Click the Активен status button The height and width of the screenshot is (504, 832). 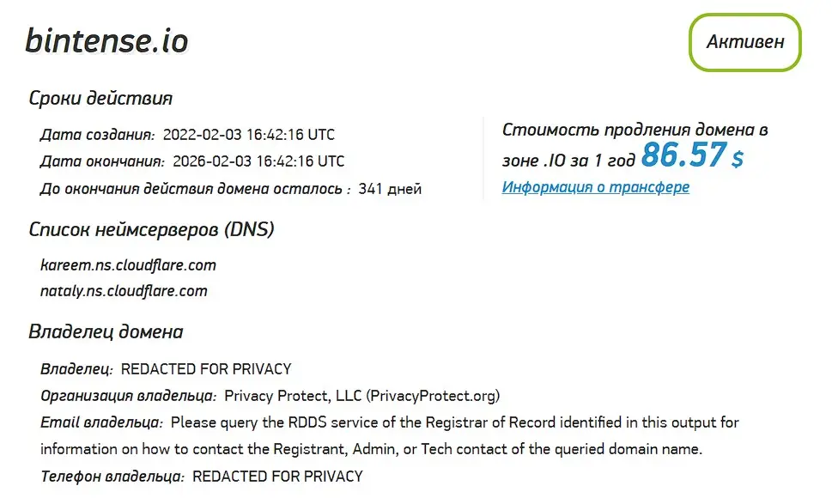point(744,41)
